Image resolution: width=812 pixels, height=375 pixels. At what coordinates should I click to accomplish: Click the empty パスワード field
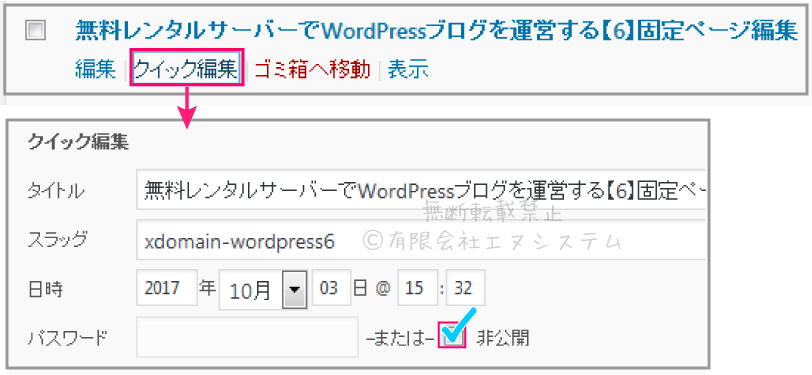pyautogui.click(x=248, y=337)
